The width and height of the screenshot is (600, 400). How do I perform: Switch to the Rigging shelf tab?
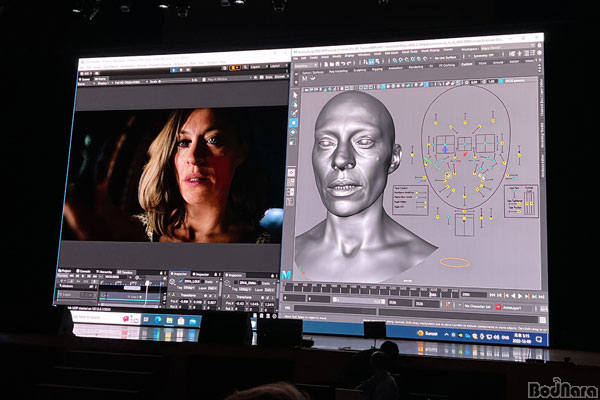click(x=377, y=69)
